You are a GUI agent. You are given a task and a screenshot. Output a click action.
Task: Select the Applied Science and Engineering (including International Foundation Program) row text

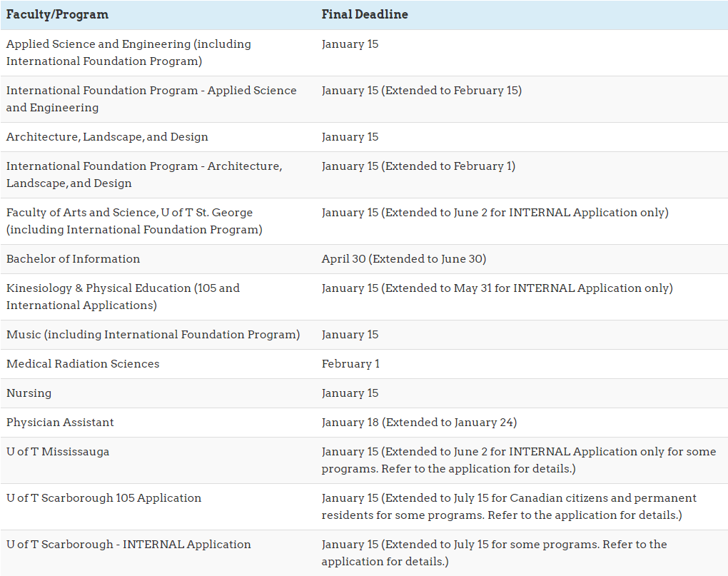128,52
